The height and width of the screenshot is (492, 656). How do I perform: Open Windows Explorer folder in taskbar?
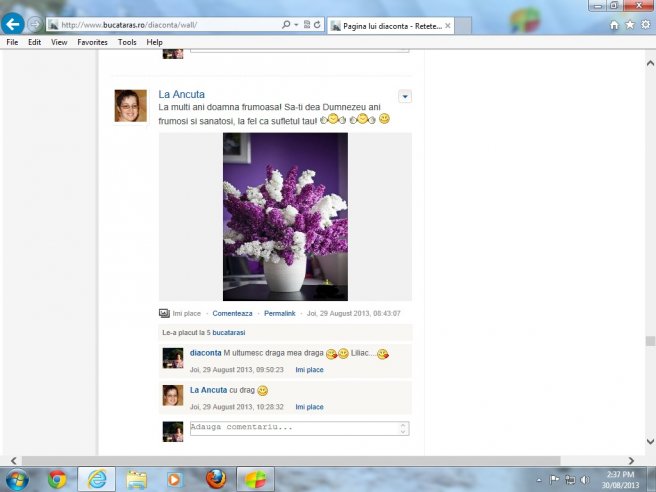[x=136, y=479]
